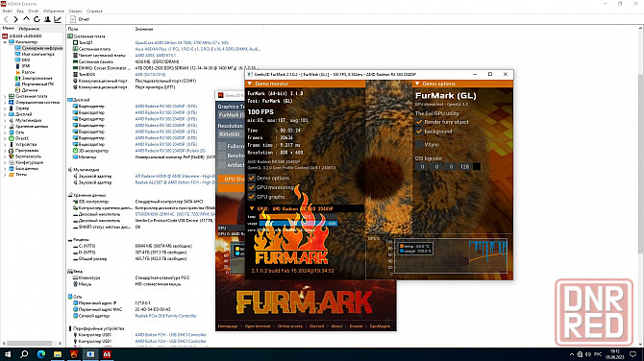Uncheck the GPU monitoring checkbox

click(252, 187)
